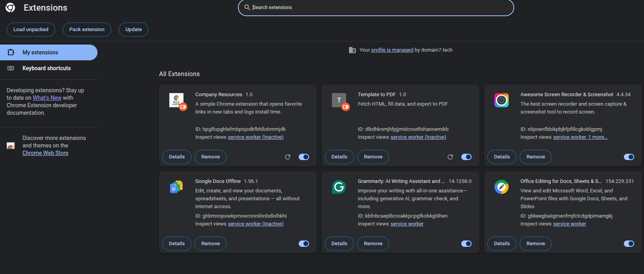Click the Update button
Screen dimensions: 644x274
tap(133, 30)
